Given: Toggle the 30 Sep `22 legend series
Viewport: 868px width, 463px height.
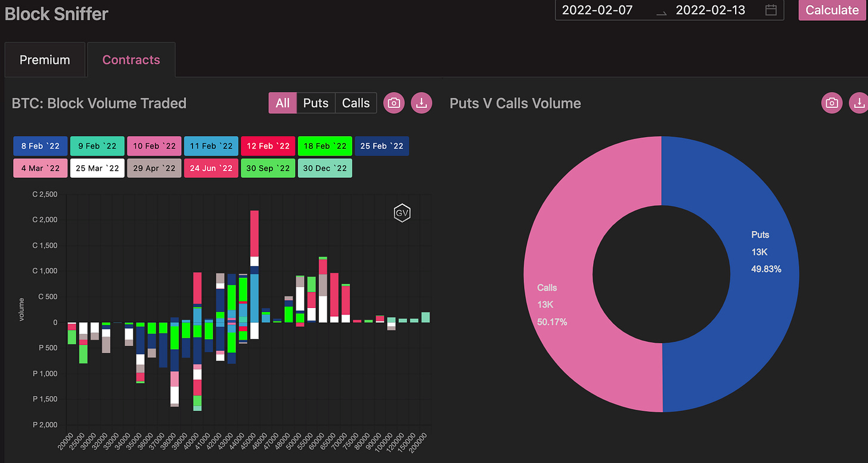Looking at the screenshot, I should (x=268, y=168).
